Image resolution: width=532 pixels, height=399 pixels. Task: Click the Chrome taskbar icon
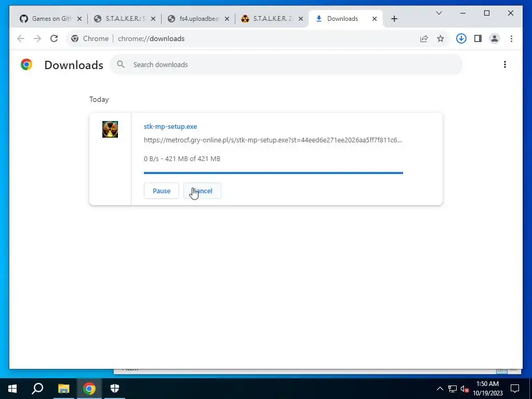89,389
